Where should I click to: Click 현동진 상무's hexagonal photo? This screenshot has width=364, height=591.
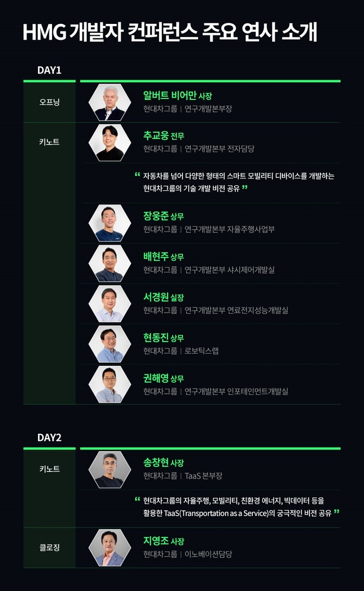[109, 344]
